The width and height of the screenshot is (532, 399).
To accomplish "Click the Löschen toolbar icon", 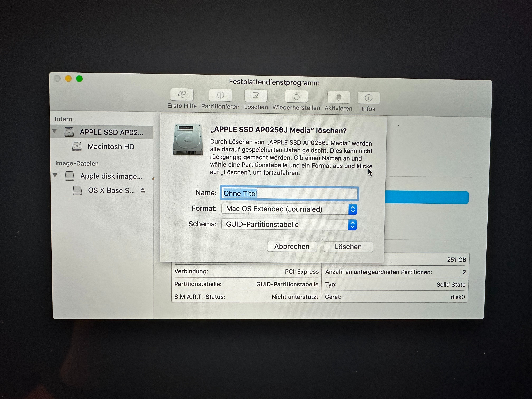I will (x=256, y=96).
